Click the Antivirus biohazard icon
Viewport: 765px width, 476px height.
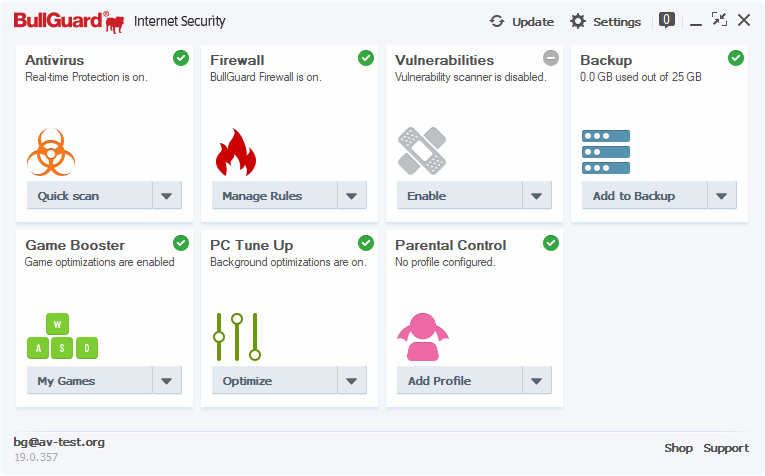coord(52,151)
